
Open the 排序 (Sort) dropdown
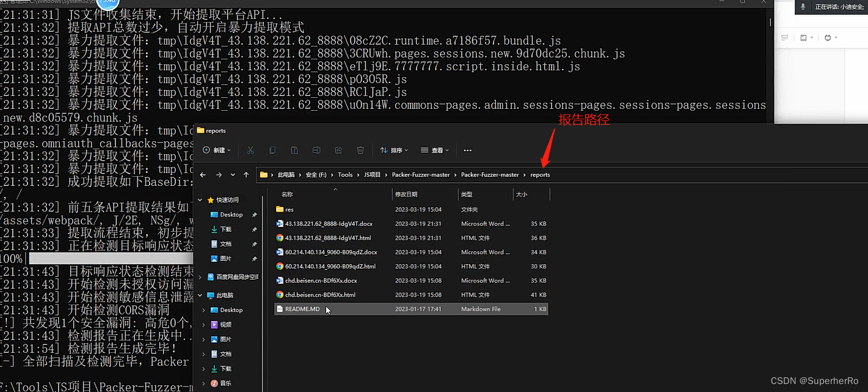pyautogui.click(x=394, y=150)
